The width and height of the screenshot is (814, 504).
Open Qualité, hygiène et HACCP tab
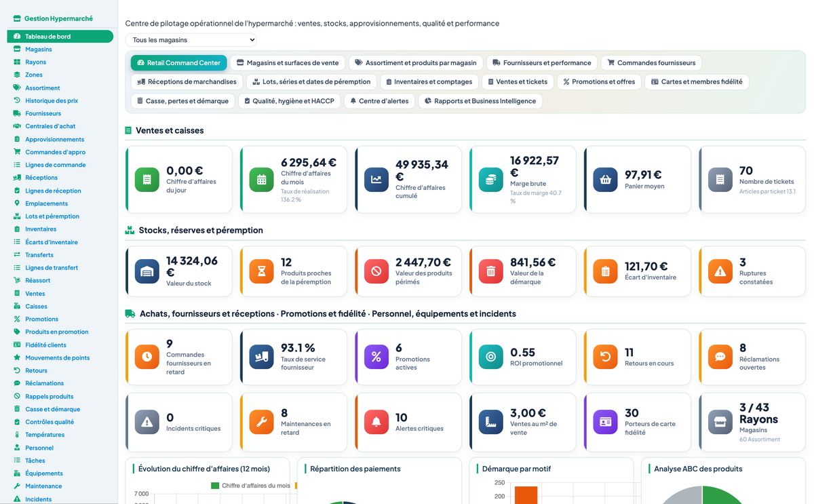pos(290,101)
